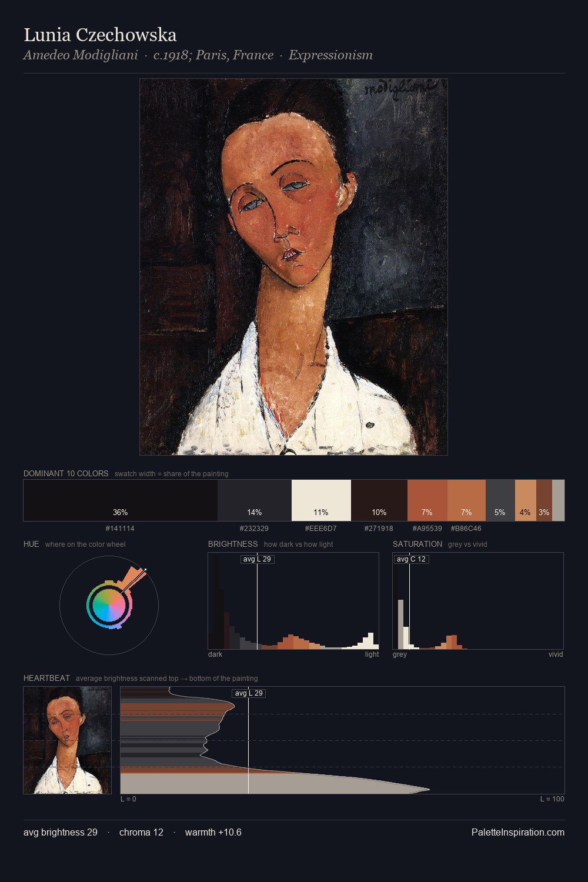Choose the 7% rust swatch #A95539
The image size is (588, 882).
click(x=427, y=500)
